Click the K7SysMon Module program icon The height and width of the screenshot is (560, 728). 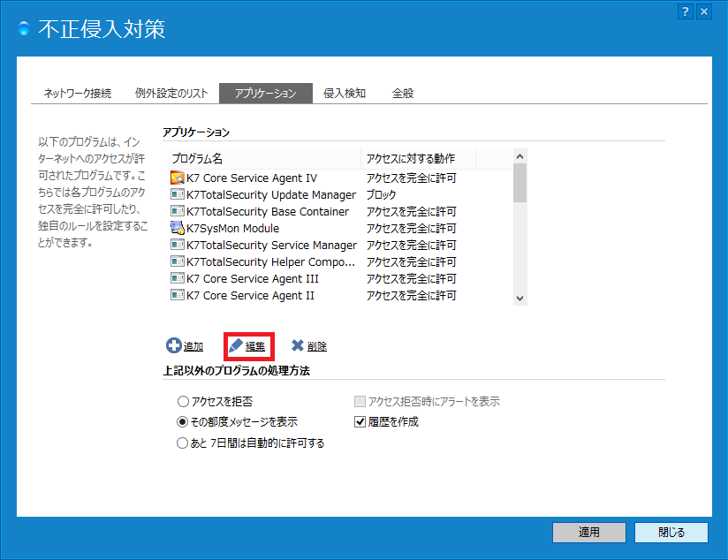[x=178, y=228]
